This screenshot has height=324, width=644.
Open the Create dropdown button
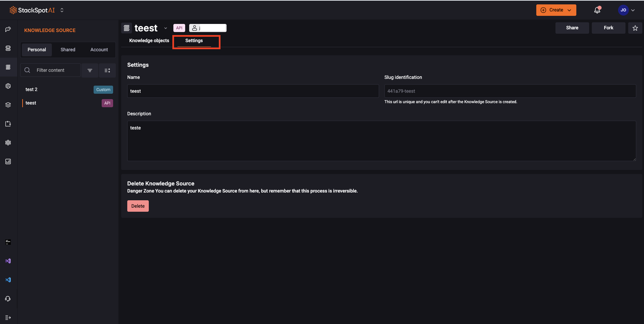[556, 10]
